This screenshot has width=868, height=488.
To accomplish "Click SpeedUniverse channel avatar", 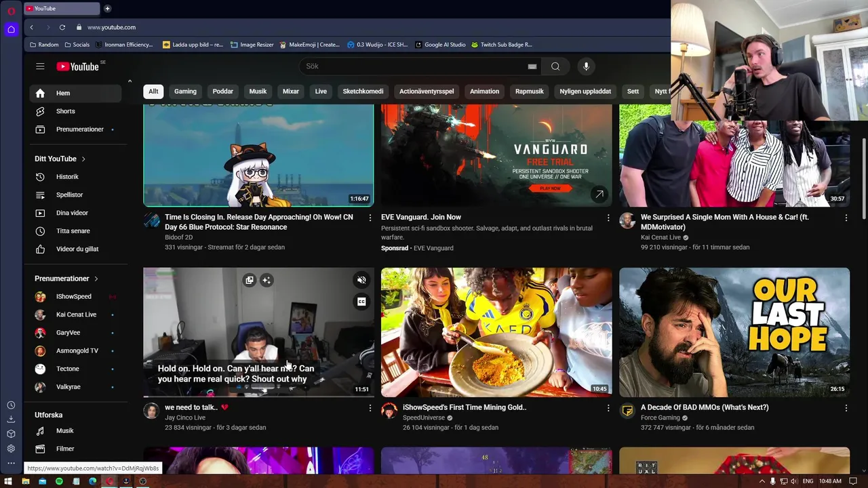I will click(x=389, y=411).
